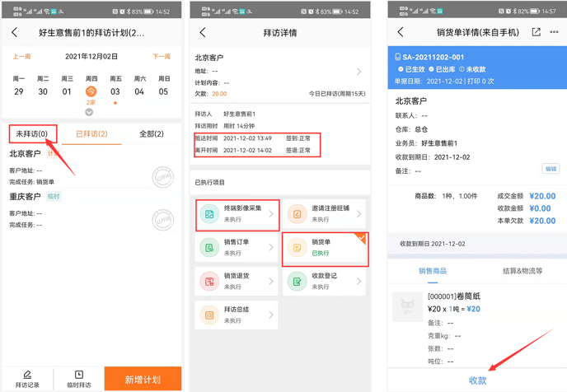Tap the share icon in 销货单详情 header
The width and height of the screenshot is (567, 392).
click(537, 32)
